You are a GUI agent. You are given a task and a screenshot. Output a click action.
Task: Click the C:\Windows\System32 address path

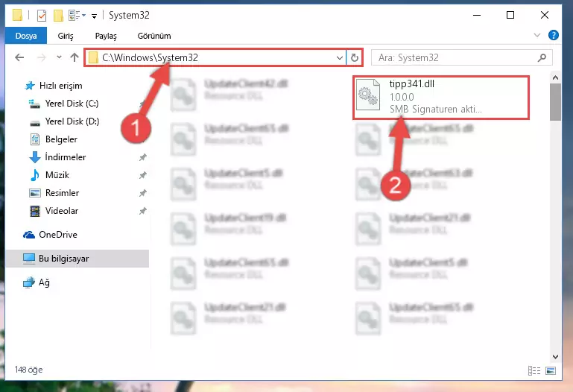(151, 57)
